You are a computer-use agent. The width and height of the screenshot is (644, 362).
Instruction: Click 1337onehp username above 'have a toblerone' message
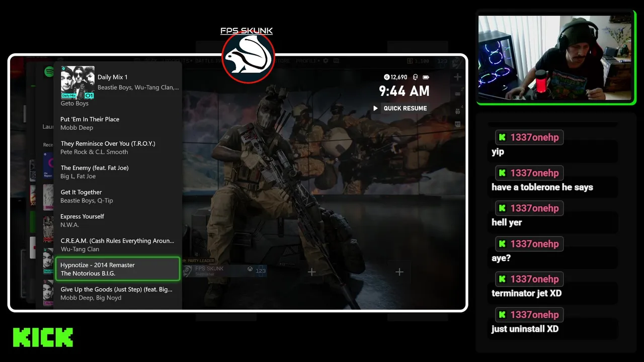tap(534, 173)
